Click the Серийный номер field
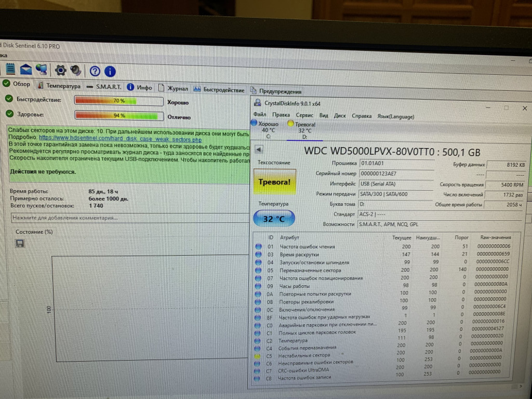Screen dimensions: 532x399 pyautogui.click(x=396, y=174)
